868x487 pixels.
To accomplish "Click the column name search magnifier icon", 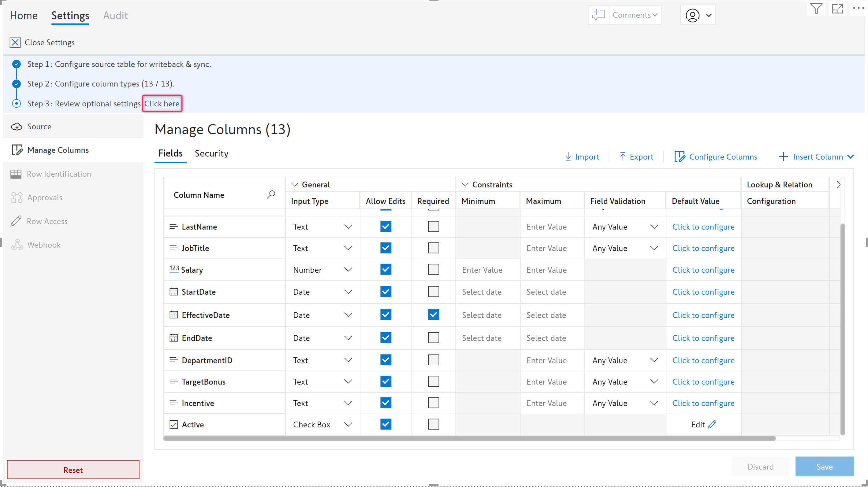I will pyautogui.click(x=271, y=194).
